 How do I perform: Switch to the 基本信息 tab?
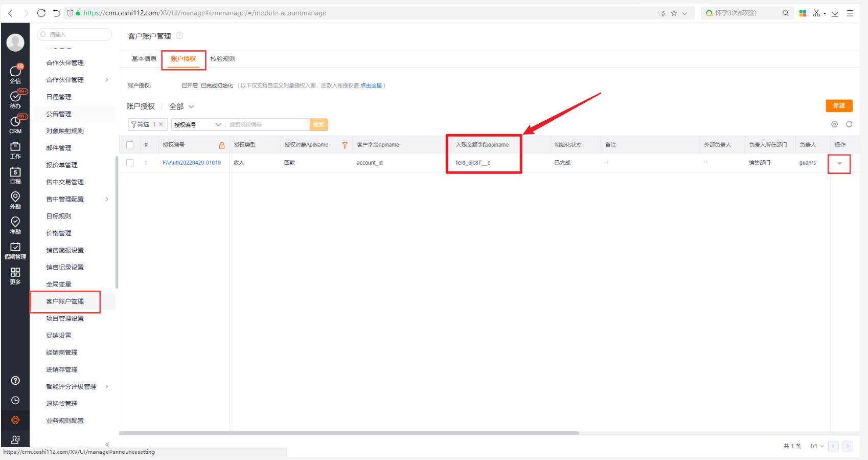click(144, 59)
